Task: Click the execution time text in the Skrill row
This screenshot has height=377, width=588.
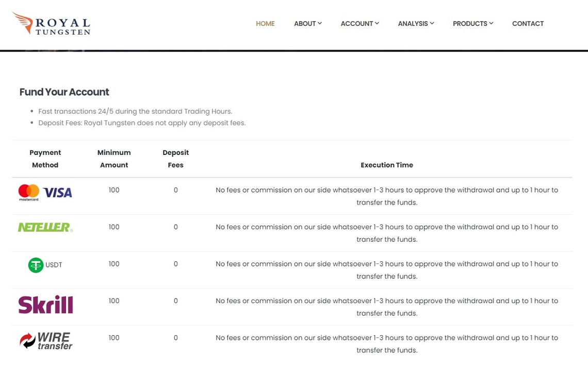Action: (387, 307)
